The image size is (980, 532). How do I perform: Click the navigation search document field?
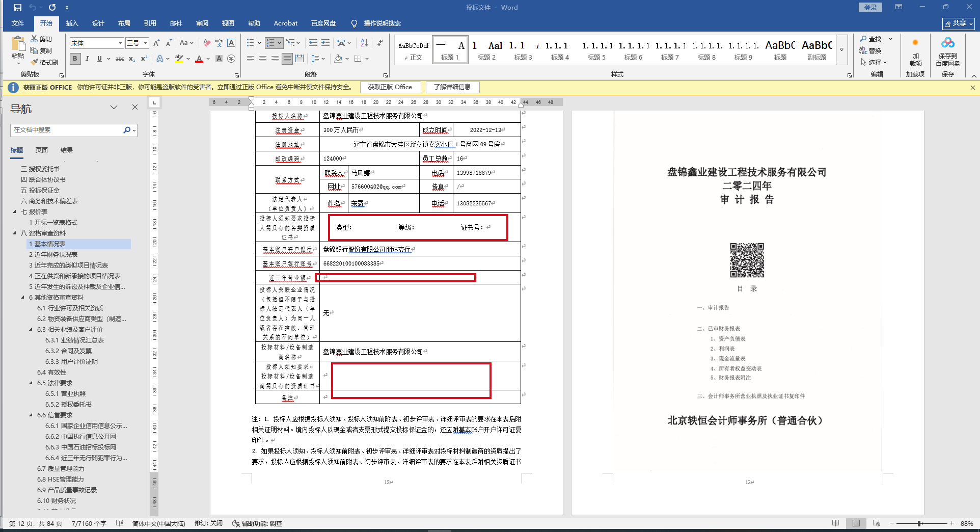pos(66,130)
